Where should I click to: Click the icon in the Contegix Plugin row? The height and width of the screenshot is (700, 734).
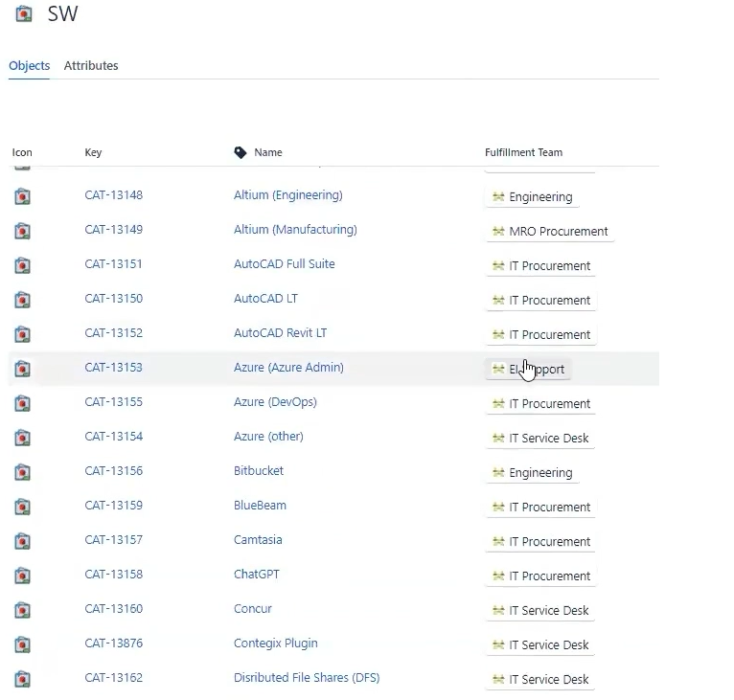(22, 644)
